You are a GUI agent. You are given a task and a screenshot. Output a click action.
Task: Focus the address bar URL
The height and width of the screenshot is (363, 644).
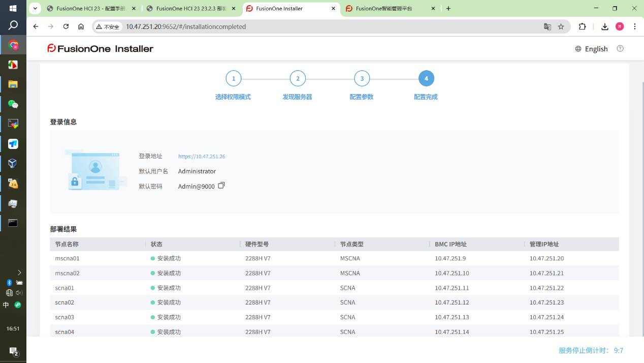[x=186, y=27]
